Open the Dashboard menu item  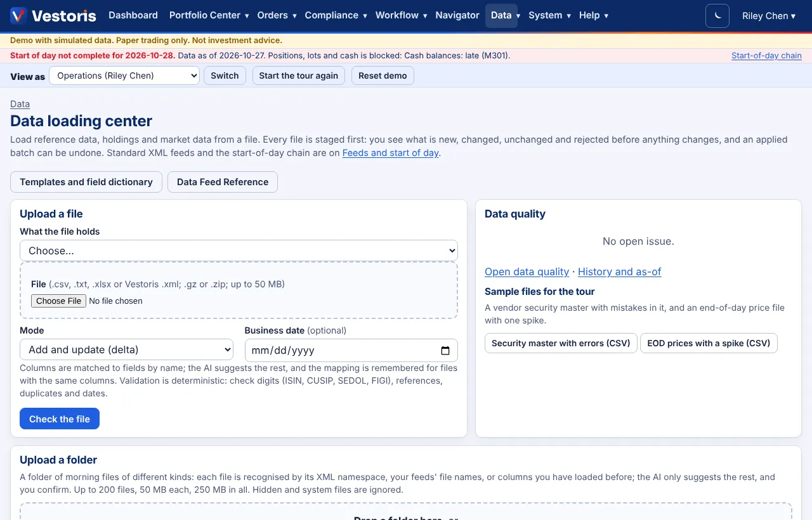pos(133,15)
